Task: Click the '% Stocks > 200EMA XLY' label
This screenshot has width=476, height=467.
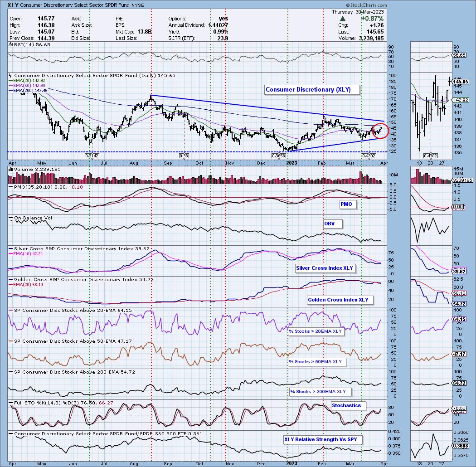Action: coord(321,392)
